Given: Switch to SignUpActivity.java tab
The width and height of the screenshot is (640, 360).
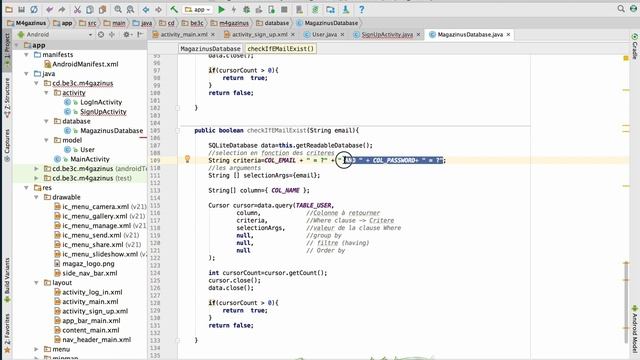Looking at the screenshot, I should point(387,35).
